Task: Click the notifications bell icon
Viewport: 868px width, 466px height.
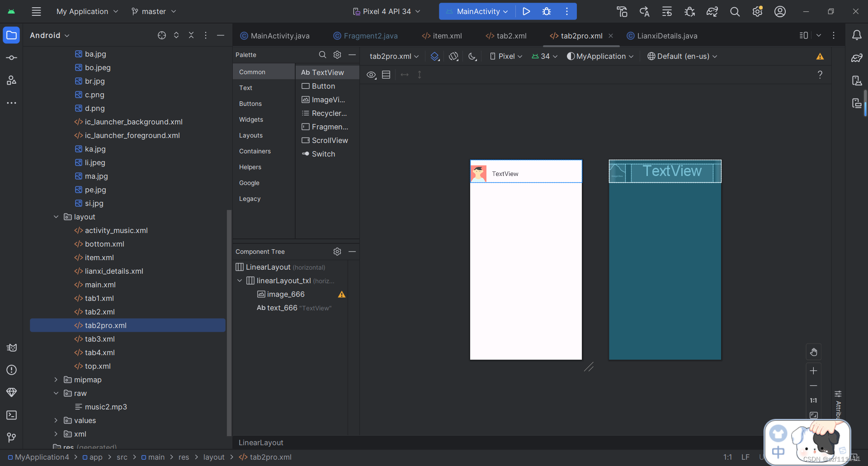Action: [x=858, y=35]
